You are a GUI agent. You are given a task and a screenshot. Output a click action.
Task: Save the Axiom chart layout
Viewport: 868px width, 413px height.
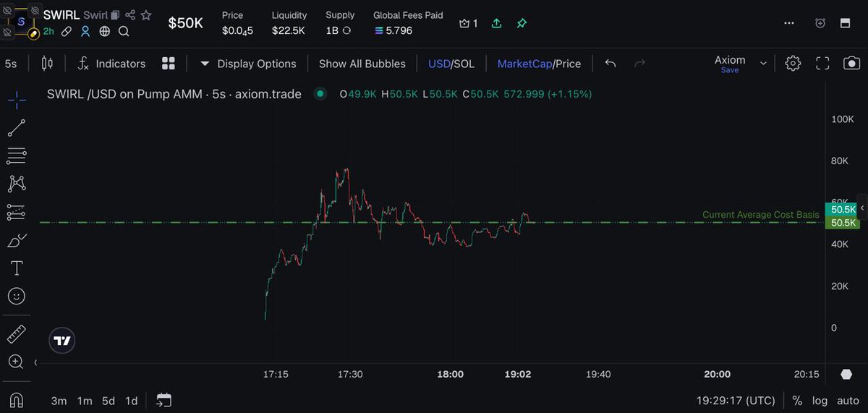[730, 70]
